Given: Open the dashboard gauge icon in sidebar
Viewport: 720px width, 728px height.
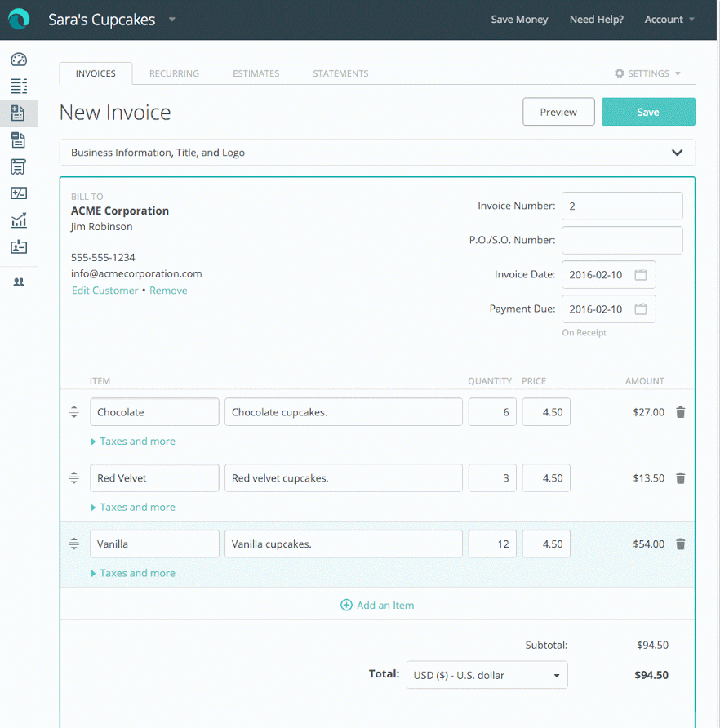Looking at the screenshot, I should pyautogui.click(x=18, y=60).
